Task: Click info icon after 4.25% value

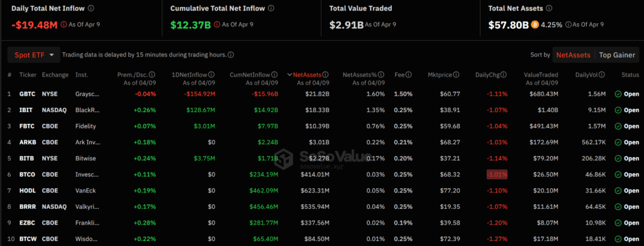Action: pos(568,25)
